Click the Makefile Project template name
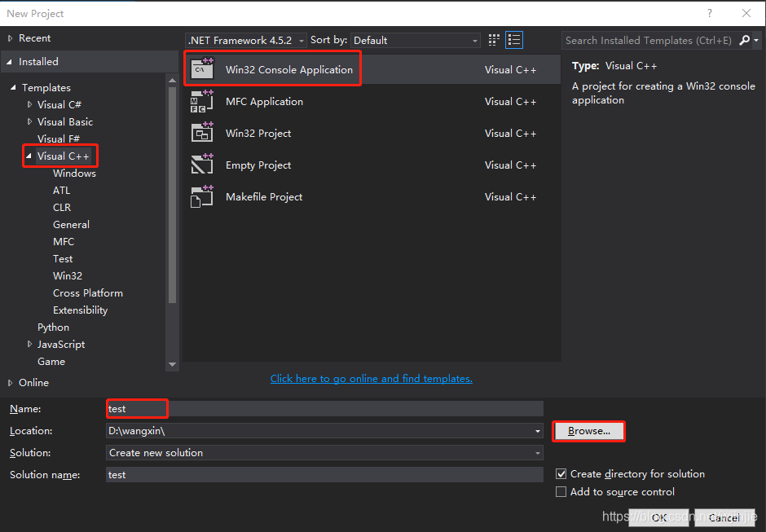Viewport: 766px width, 532px height. pyautogui.click(x=264, y=197)
